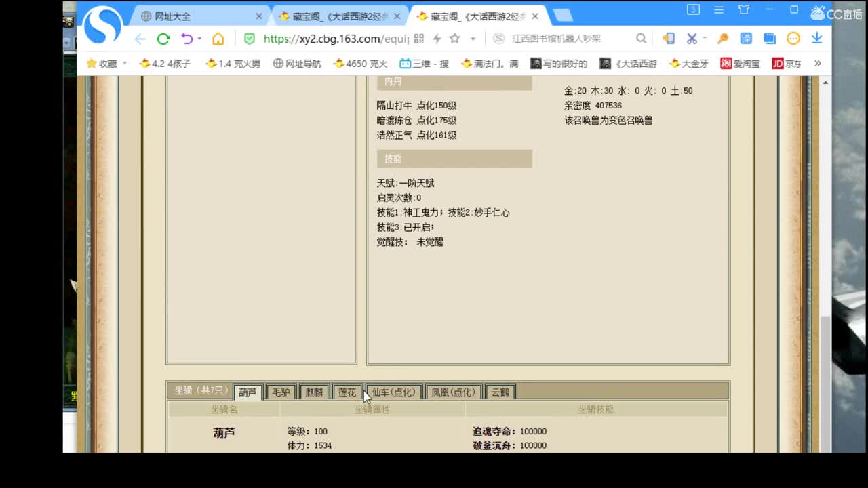Open the 1.4 克火男 bookmark
868x488 pixels.
click(x=233, y=64)
